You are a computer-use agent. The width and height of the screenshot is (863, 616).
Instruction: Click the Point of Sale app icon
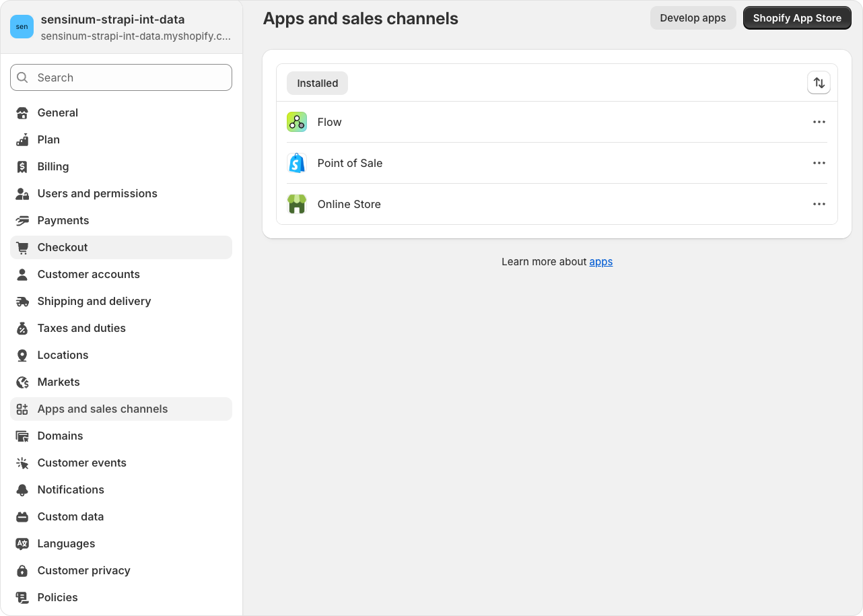click(x=297, y=163)
